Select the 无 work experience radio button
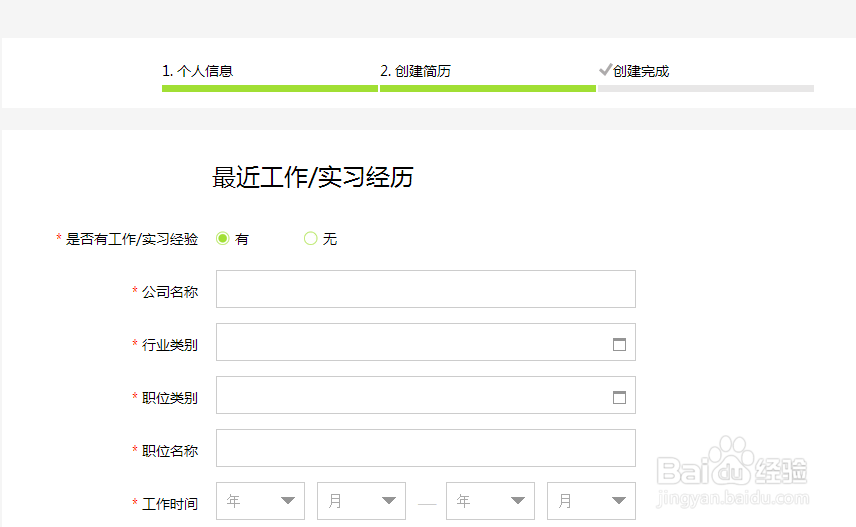This screenshot has width=856, height=527. point(310,239)
